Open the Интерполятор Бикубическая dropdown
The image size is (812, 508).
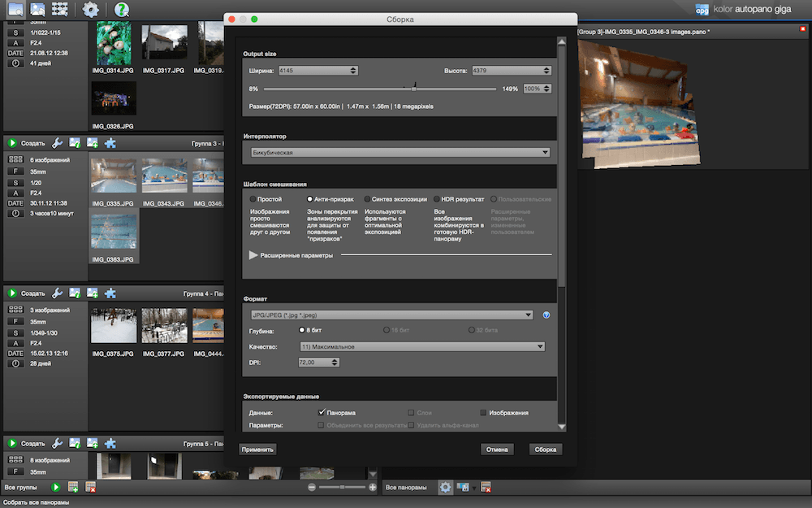pos(400,153)
